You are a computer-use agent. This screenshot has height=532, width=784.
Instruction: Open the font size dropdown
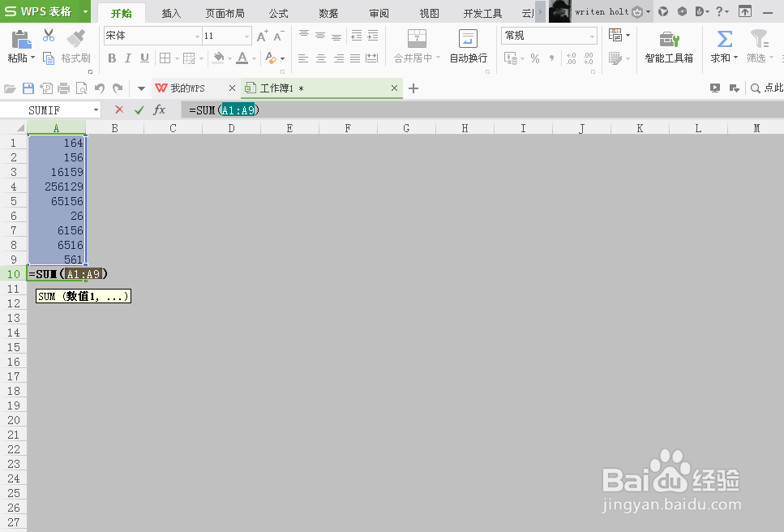[x=246, y=35]
